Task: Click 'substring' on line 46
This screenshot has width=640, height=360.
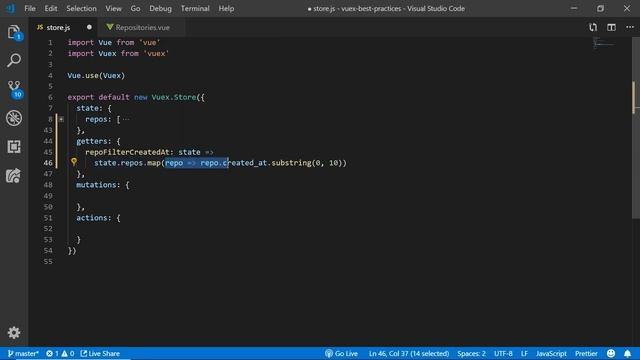Action: point(291,163)
